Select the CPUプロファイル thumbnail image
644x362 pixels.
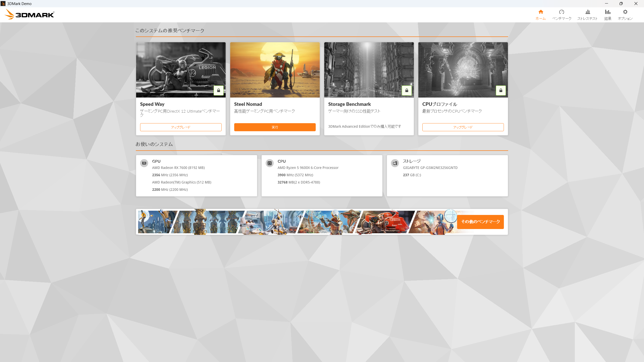click(463, 70)
